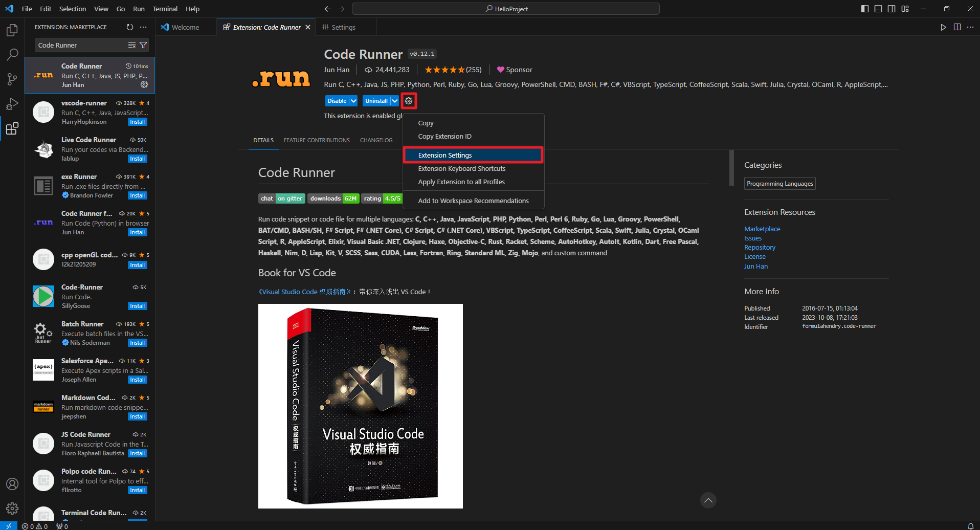Open the License link

[x=755, y=256]
